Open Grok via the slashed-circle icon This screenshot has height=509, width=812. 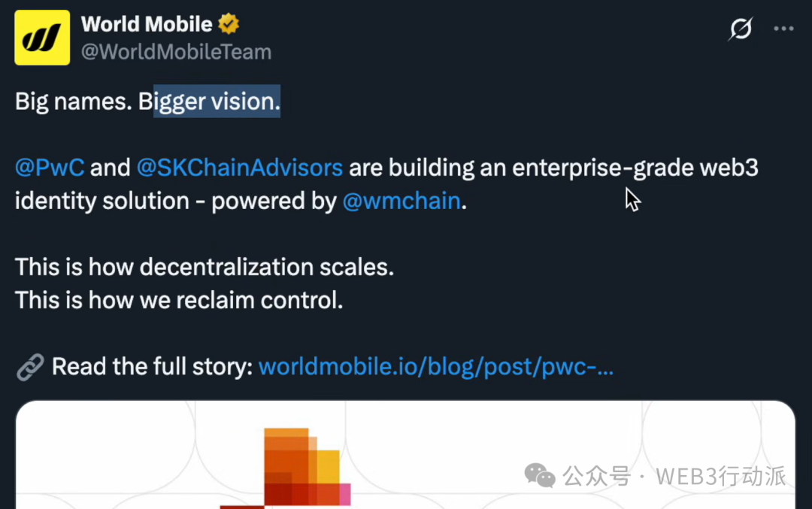741,29
